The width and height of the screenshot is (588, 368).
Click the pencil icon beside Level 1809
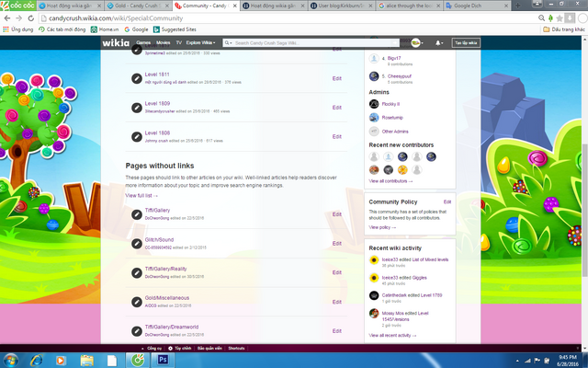pos(137,108)
